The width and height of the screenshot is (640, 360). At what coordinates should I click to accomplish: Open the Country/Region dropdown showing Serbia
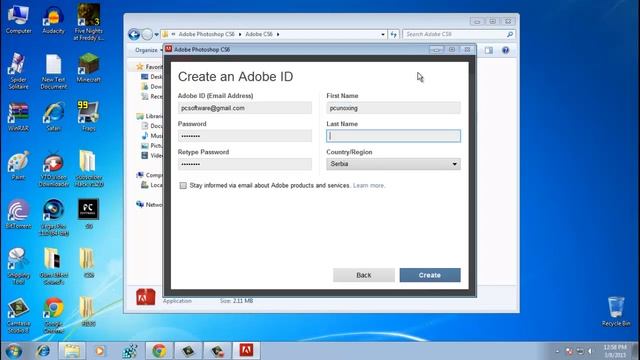click(393, 164)
